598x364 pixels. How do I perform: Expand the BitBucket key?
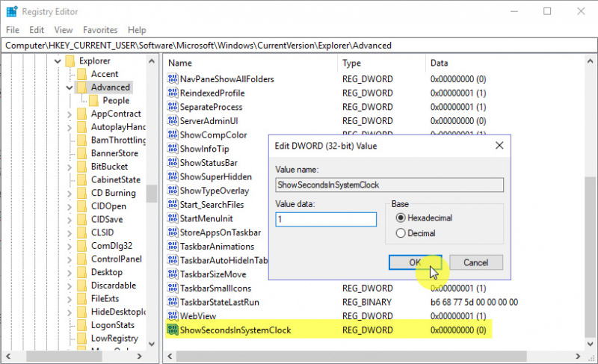(70, 167)
